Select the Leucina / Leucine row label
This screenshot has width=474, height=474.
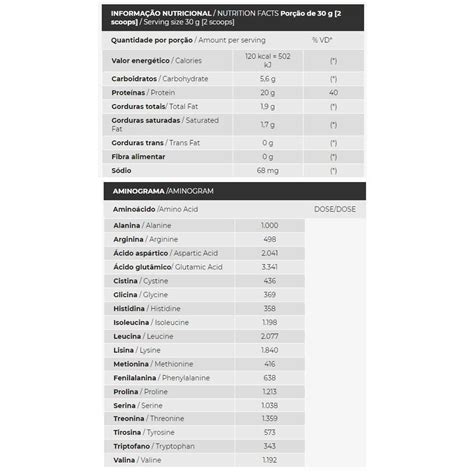(143, 336)
